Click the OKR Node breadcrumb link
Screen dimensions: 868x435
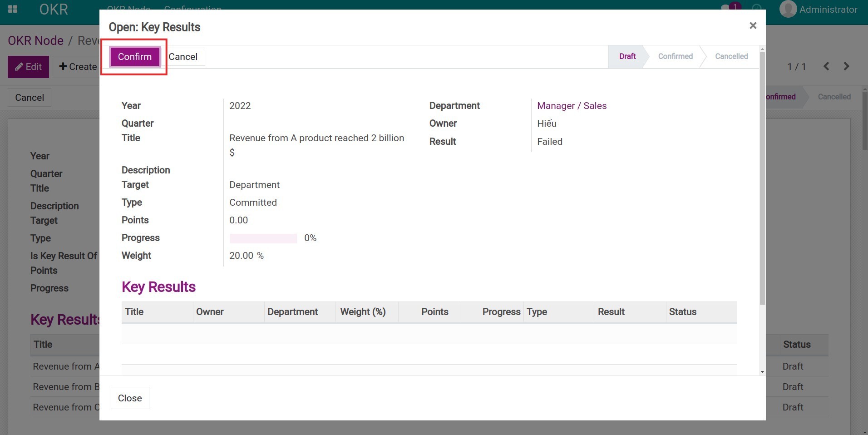coord(35,41)
